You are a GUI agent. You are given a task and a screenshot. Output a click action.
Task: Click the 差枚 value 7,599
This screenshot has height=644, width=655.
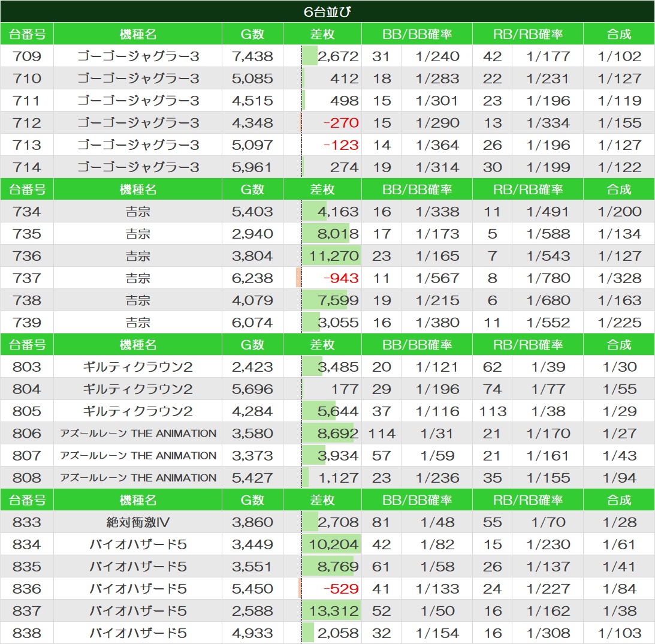(x=338, y=300)
